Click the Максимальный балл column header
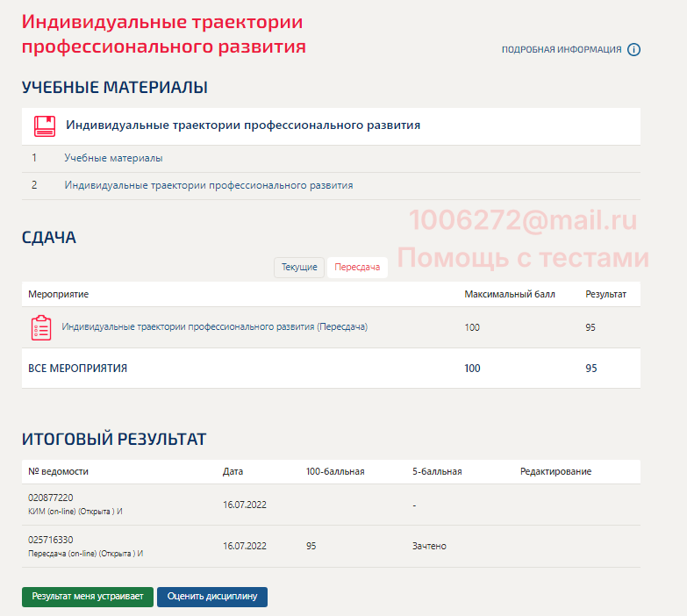The image size is (687, 616). coord(509,294)
